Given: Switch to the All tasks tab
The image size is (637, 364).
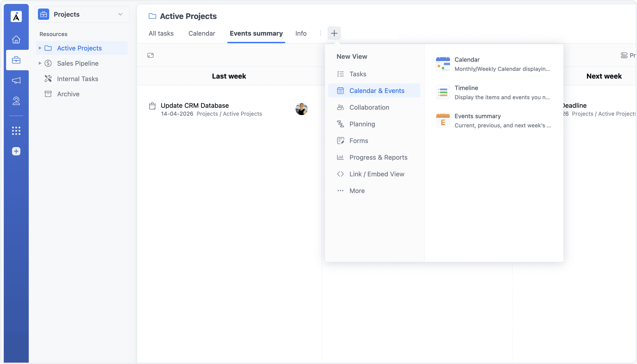Looking at the screenshot, I should click(161, 33).
